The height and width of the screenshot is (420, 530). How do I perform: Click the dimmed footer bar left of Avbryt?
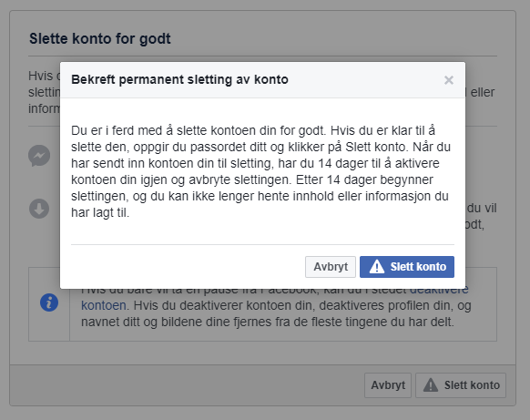pos(187,385)
